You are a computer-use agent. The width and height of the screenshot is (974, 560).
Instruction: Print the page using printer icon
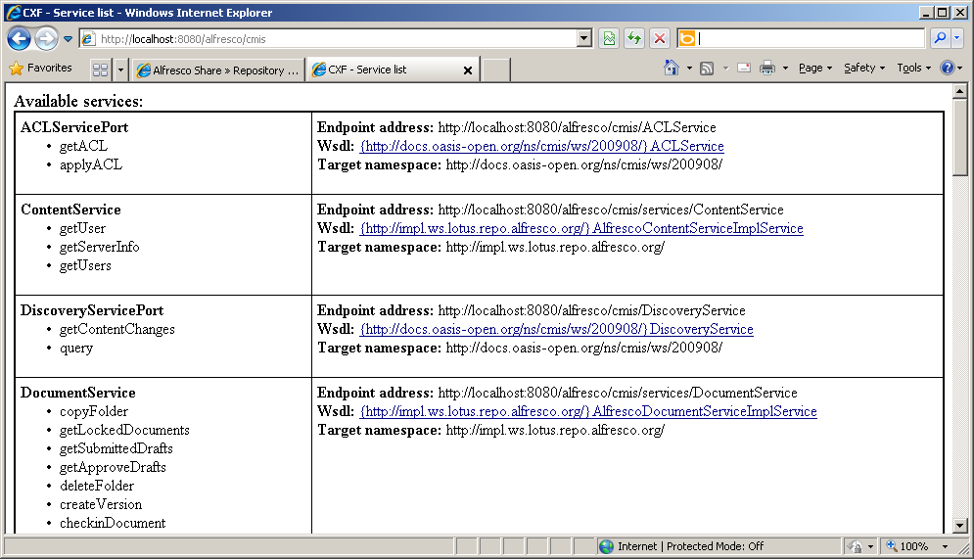coord(767,68)
